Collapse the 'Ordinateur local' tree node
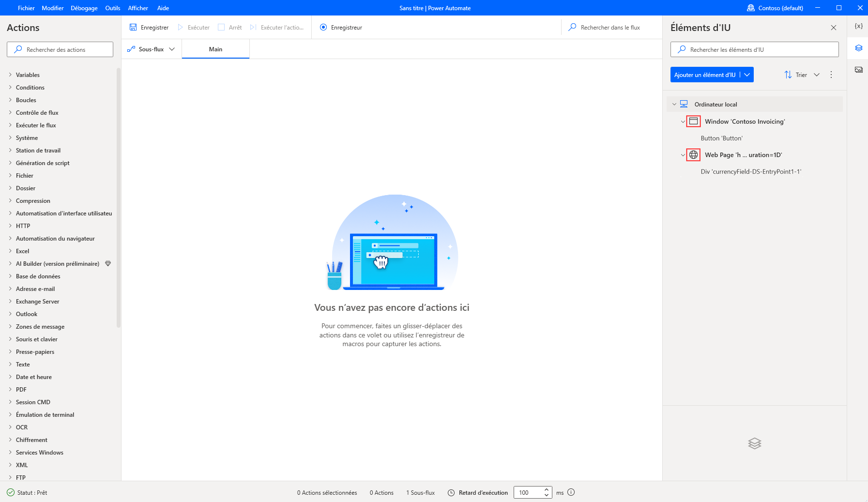This screenshot has width=868, height=502. point(674,104)
